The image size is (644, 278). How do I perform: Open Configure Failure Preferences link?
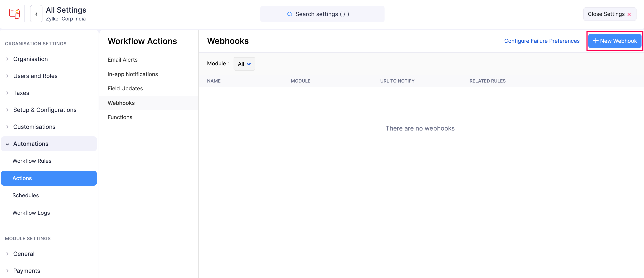[542, 41]
